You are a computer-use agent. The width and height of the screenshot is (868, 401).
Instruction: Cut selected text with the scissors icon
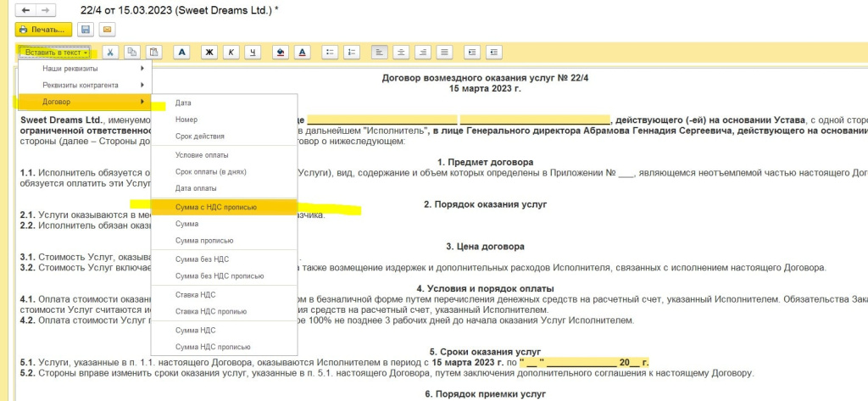pyautogui.click(x=110, y=52)
